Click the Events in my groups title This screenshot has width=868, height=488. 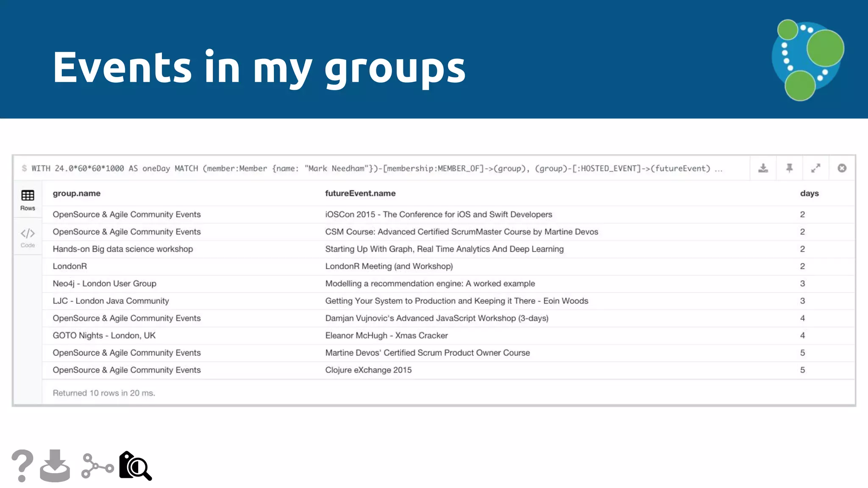259,67
